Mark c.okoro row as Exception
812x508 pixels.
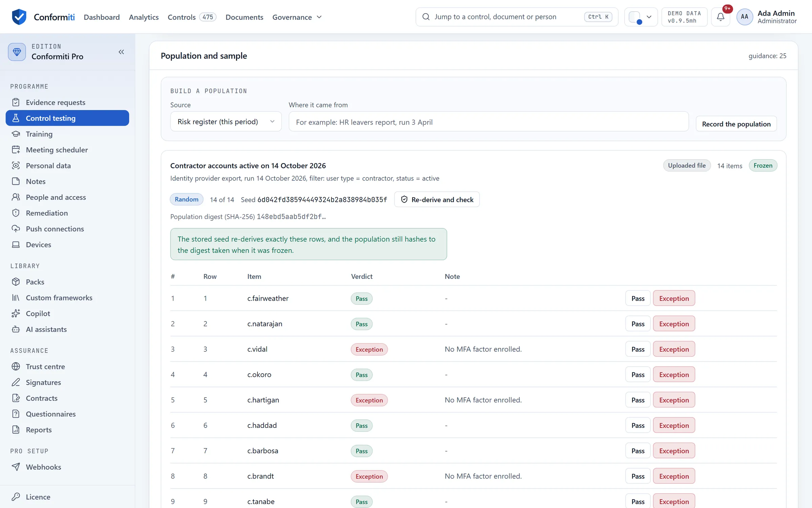click(x=674, y=375)
